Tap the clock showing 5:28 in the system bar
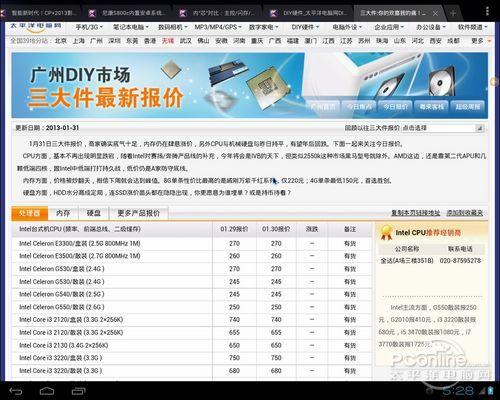The image size is (500, 400). point(458,390)
